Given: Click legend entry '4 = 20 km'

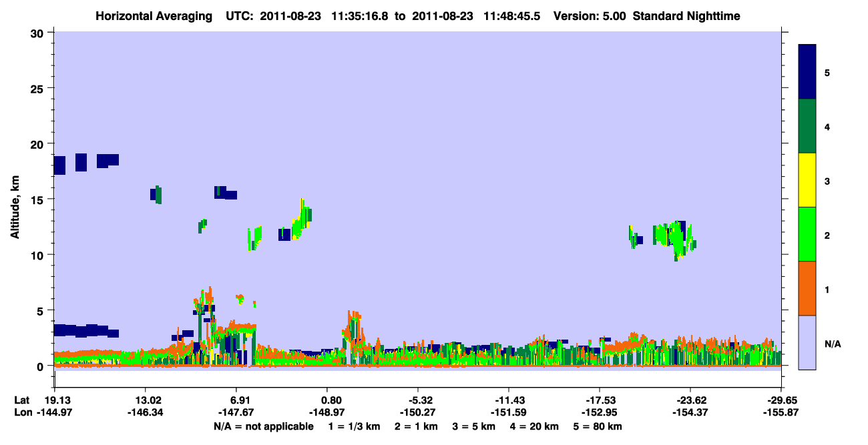Looking at the screenshot, I should pyautogui.click(x=534, y=426).
